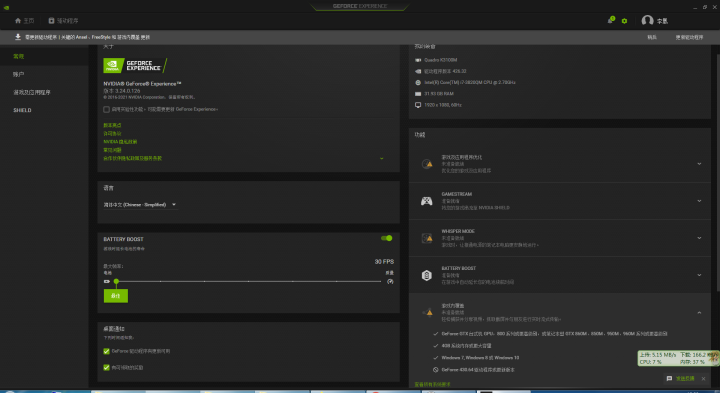
Task: Click the Quadro K3100M text
Action: point(441,60)
